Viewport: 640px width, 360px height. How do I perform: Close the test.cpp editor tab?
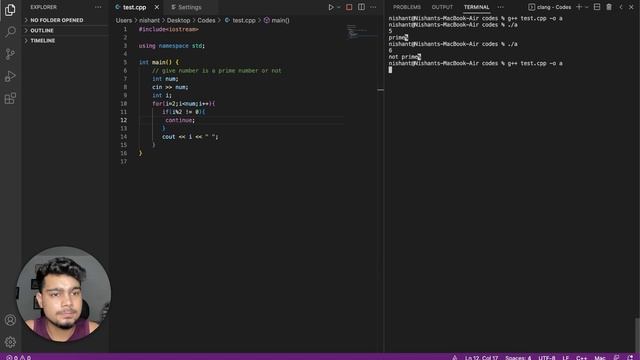[x=157, y=7]
